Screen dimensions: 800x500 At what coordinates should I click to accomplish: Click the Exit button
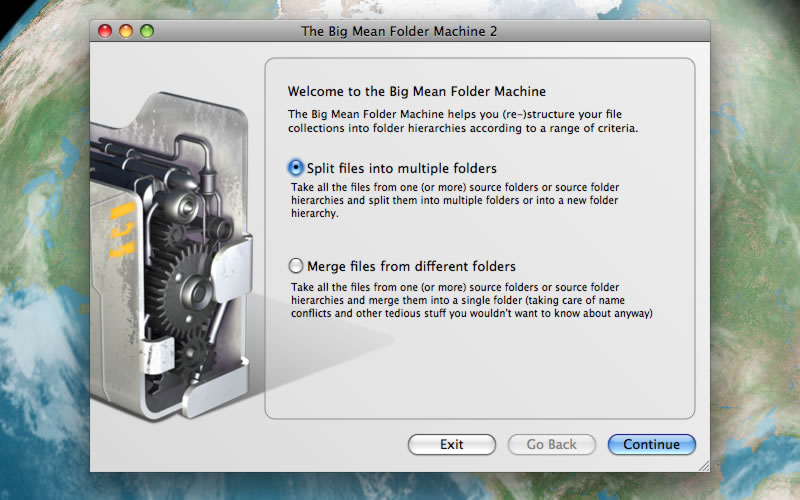(x=451, y=444)
